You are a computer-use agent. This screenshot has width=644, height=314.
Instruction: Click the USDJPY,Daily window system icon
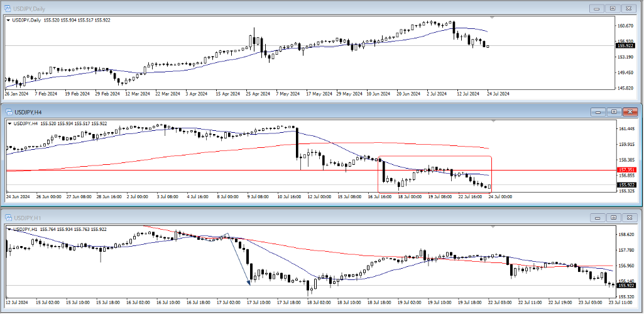pos(7,8)
